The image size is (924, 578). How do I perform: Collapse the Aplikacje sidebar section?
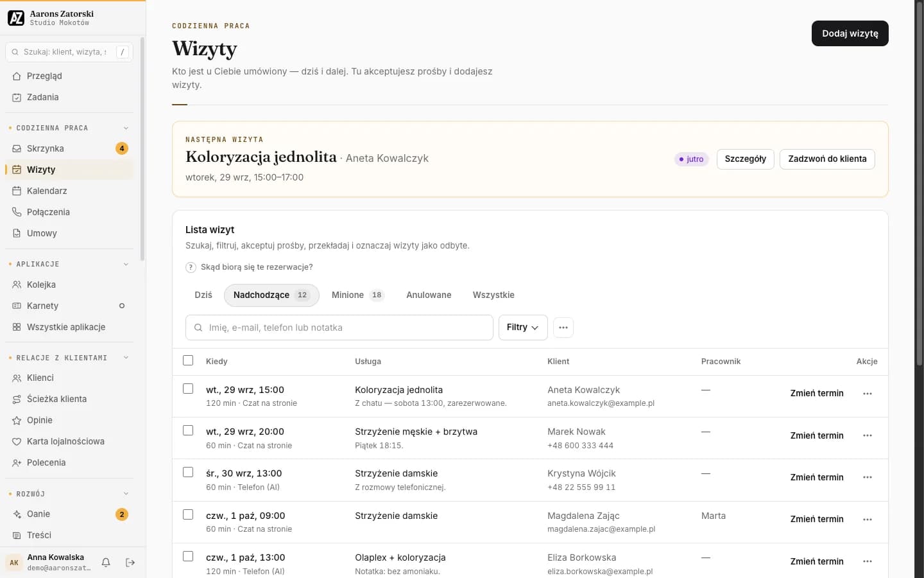(126, 264)
